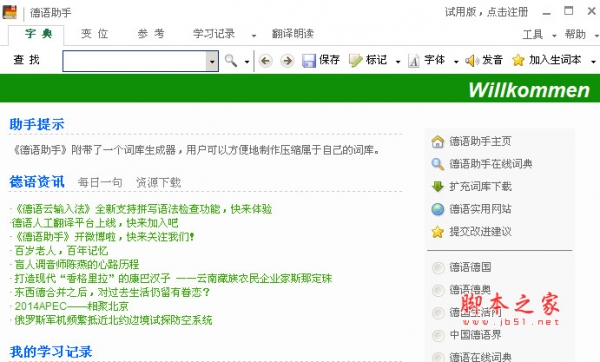This screenshot has width=600, height=362.
Task: Go forward with the right arrow icon
Action: pyautogui.click(x=287, y=60)
